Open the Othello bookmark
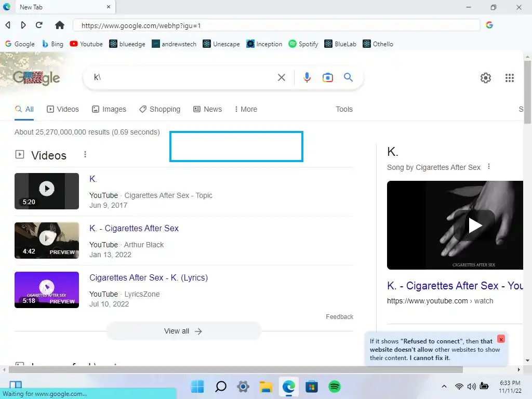 [x=378, y=44]
